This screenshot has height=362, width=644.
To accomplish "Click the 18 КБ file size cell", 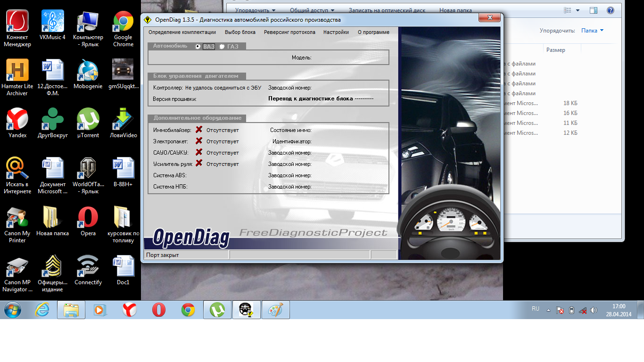I will click(570, 103).
